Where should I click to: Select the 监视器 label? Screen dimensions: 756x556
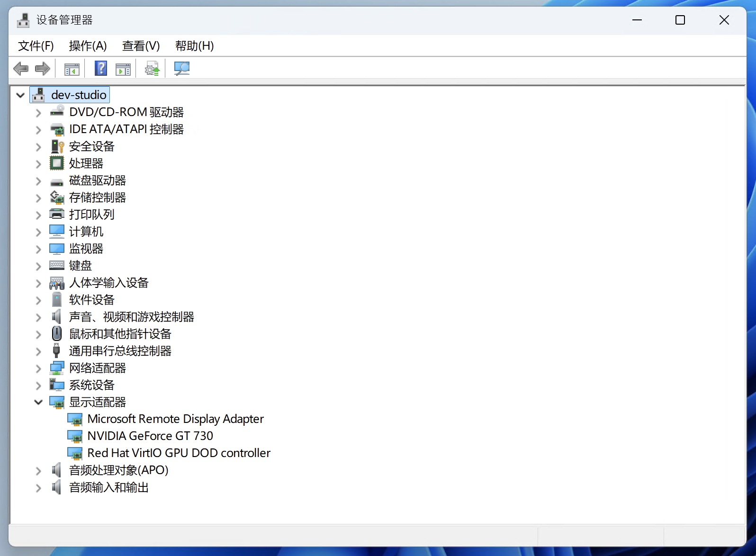[86, 249]
